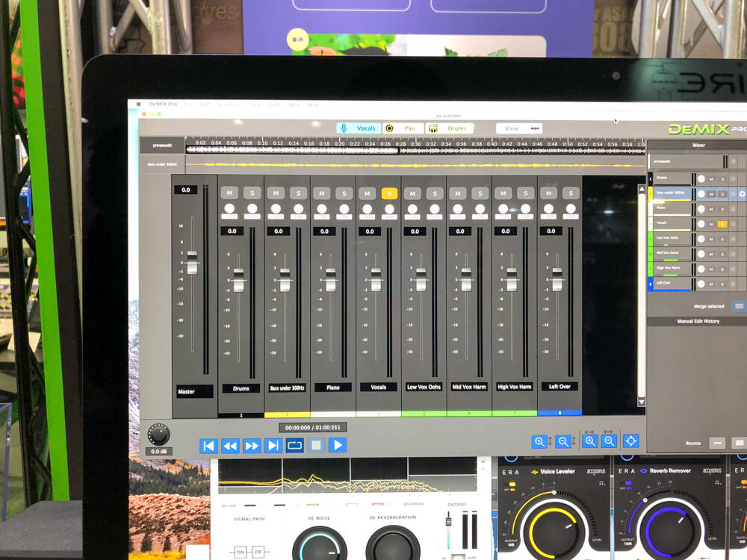This screenshot has height=560, width=747.
Task: Select the Low Vox Oohs channel name label
Action: 424,387
